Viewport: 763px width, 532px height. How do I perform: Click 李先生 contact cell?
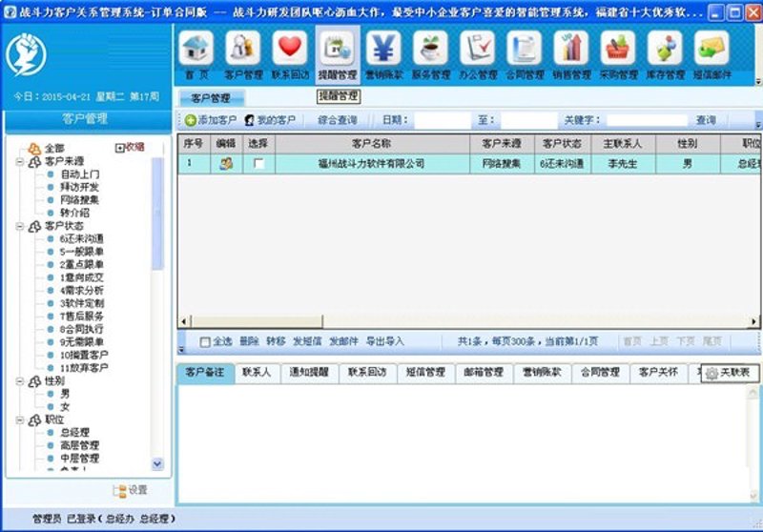(x=624, y=164)
